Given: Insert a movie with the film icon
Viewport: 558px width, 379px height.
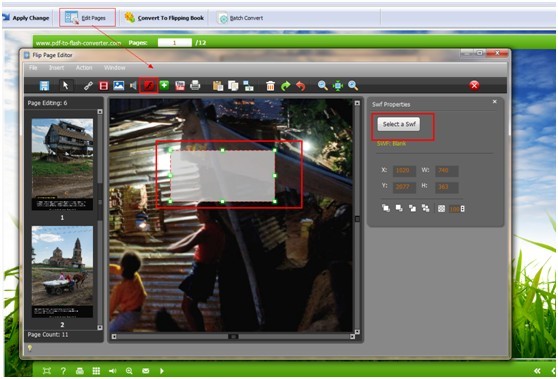Looking at the screenshot, I should (104, 86).
